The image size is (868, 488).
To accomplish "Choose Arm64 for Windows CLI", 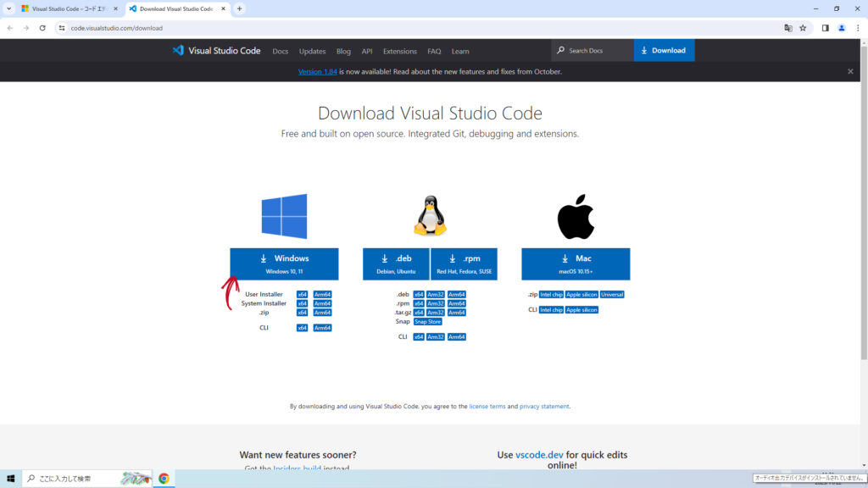I will click(322, 328).
